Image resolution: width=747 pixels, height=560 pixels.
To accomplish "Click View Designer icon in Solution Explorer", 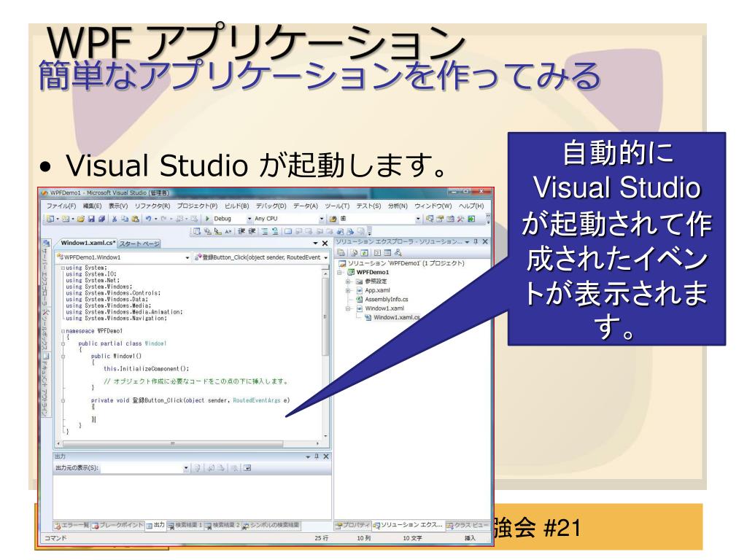I will coord(387,252).
